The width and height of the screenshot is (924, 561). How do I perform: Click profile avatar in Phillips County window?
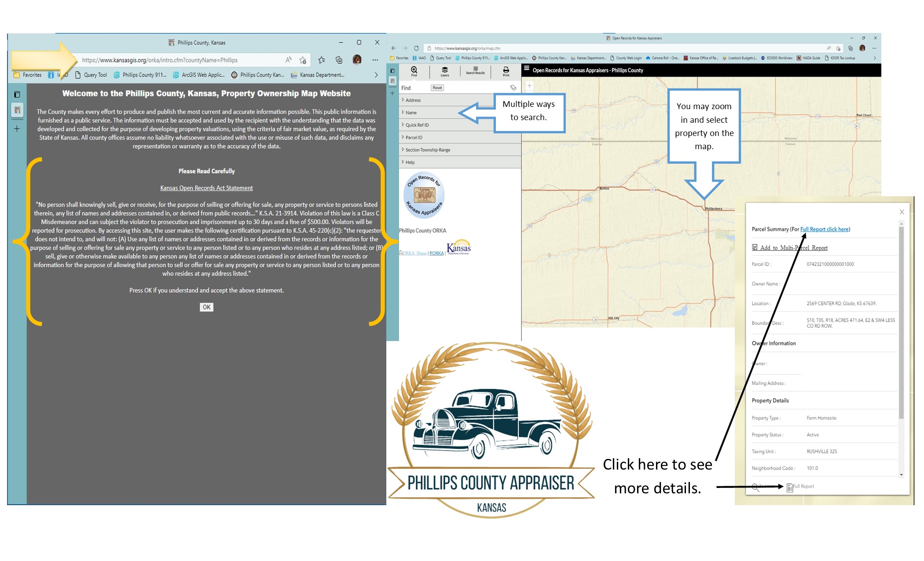point(357,59)
